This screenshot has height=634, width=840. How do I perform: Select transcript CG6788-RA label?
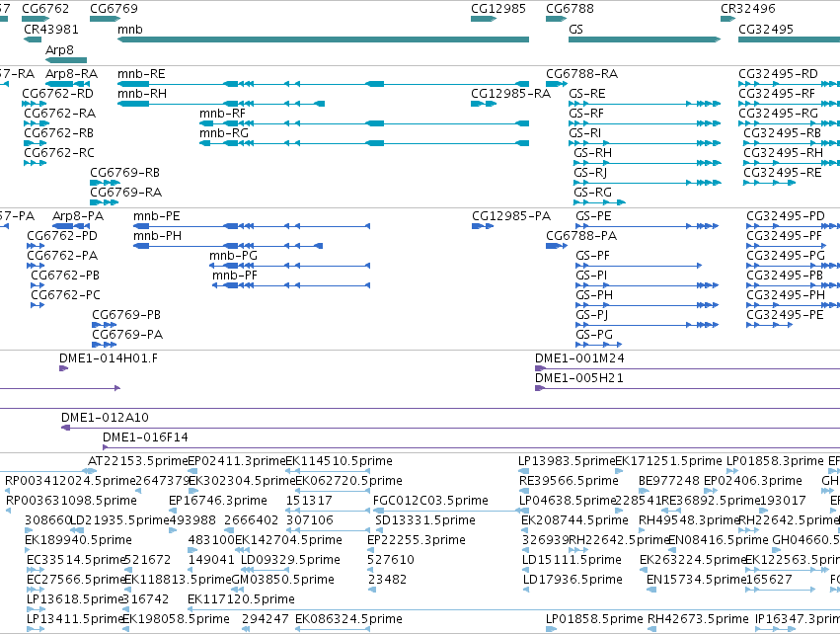pos(581,74)
